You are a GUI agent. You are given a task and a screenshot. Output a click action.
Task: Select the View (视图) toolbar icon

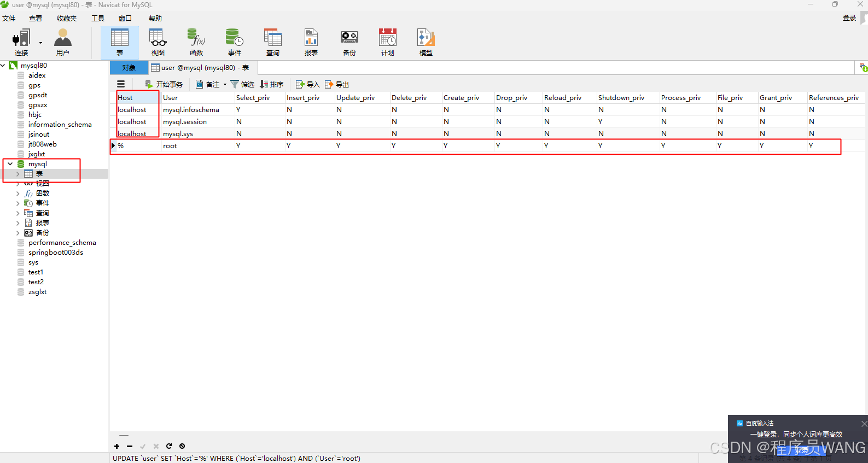[158, 42]
